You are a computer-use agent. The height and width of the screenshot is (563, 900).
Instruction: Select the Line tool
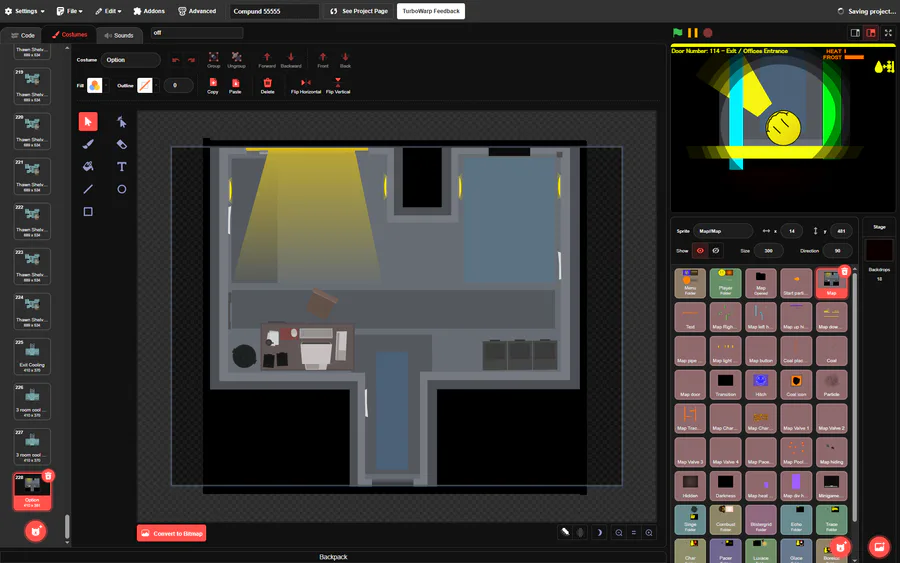click(x=88, y=189)
